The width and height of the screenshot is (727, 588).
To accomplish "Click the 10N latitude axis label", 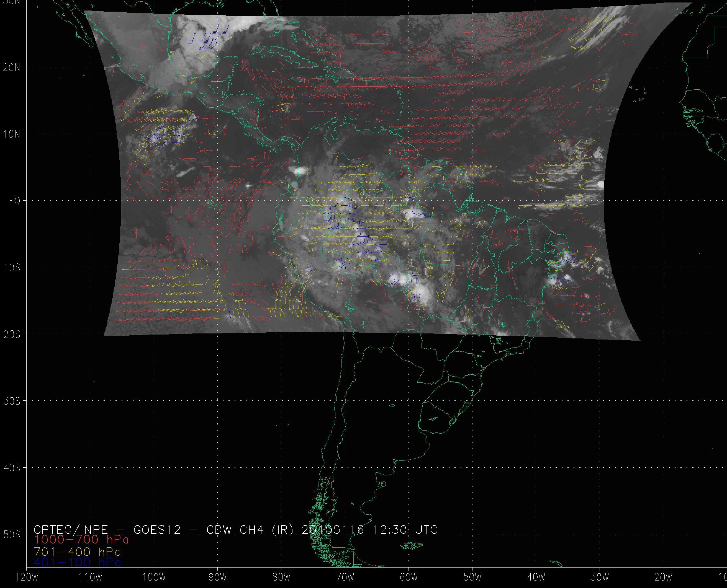I will 12,134.
